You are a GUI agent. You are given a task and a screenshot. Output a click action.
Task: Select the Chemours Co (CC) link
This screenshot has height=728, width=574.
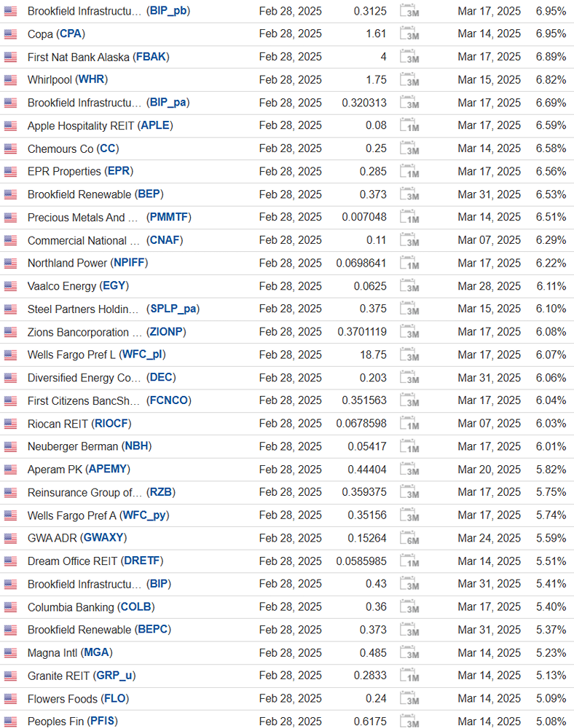74,149
